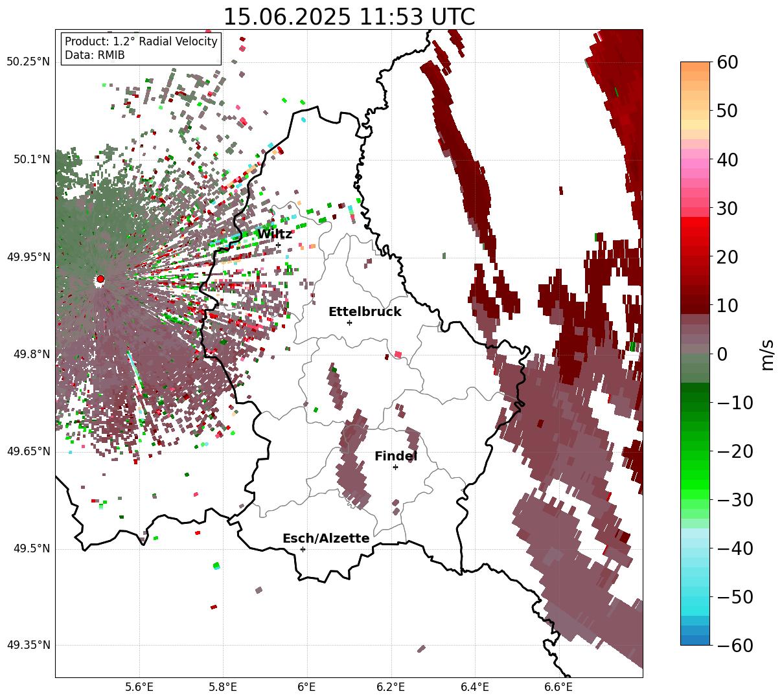This screenshot has height=700, width=782.
Task: Click the 6.2°E longitude label
Action: 391,687
